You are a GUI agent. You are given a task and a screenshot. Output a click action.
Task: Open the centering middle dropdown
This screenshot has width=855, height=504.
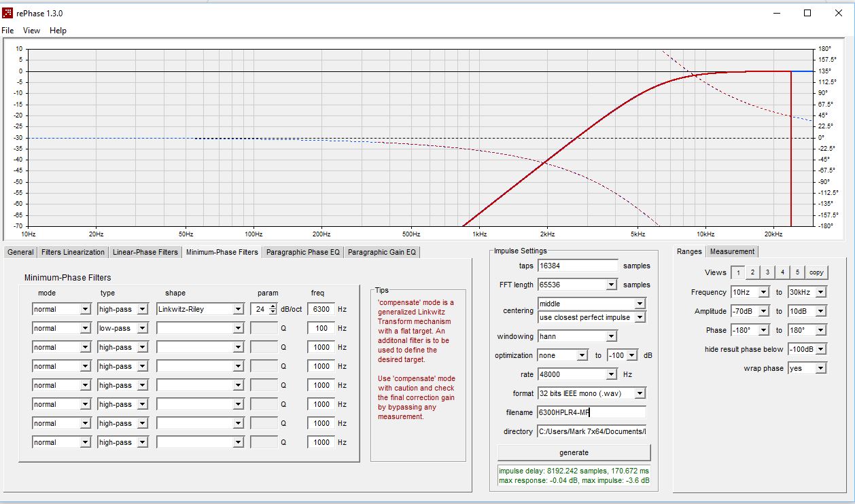pyautogui.click(x=591, y=304)
